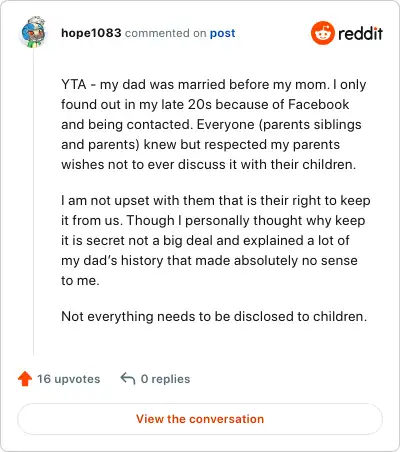400x452 pixels.
Task: Click the "View the conversation" button
Action: pos(200,419)
